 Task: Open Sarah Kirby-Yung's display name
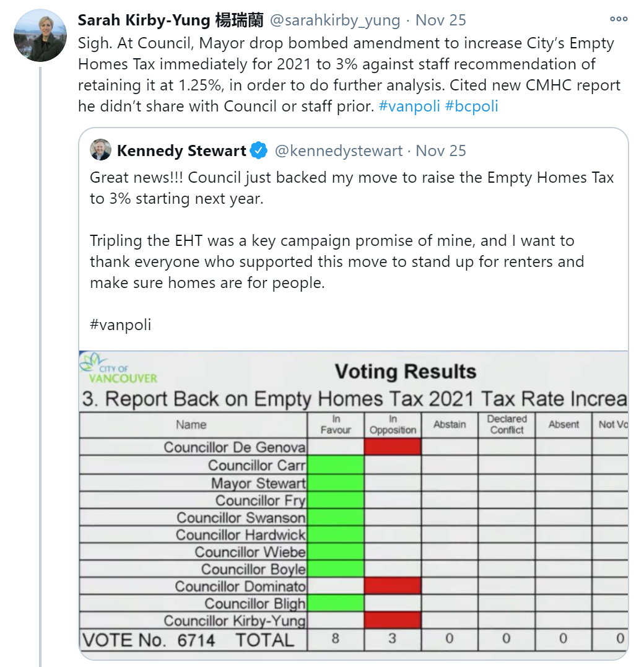(x=170, y=20)
